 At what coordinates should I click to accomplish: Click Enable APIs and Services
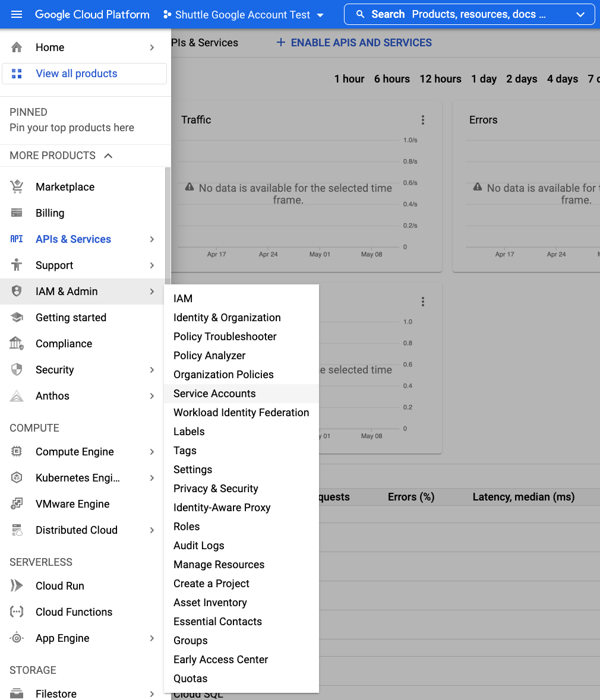[354, 42]
